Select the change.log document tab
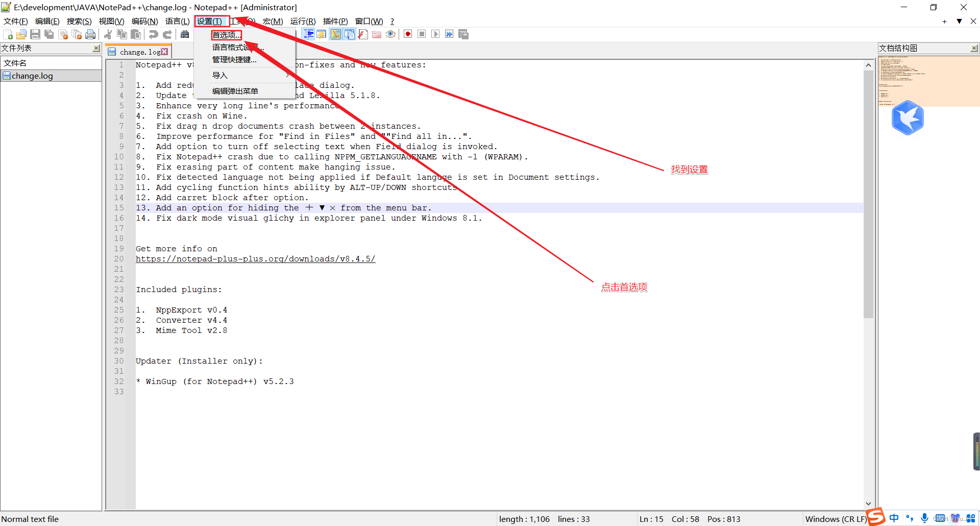The width and height of the screenshot is (980, 526). (138, 52)
